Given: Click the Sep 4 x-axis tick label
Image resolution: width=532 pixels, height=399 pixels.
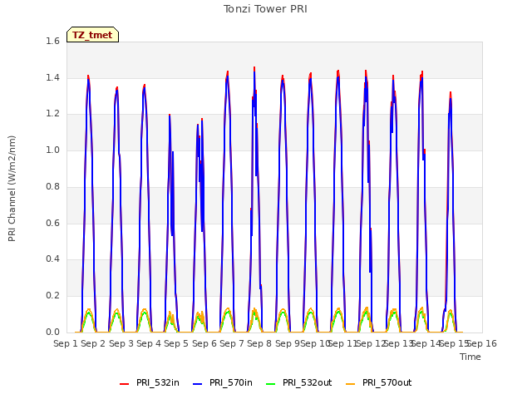Looking at the screenshot, I should [x=149, y=343].
